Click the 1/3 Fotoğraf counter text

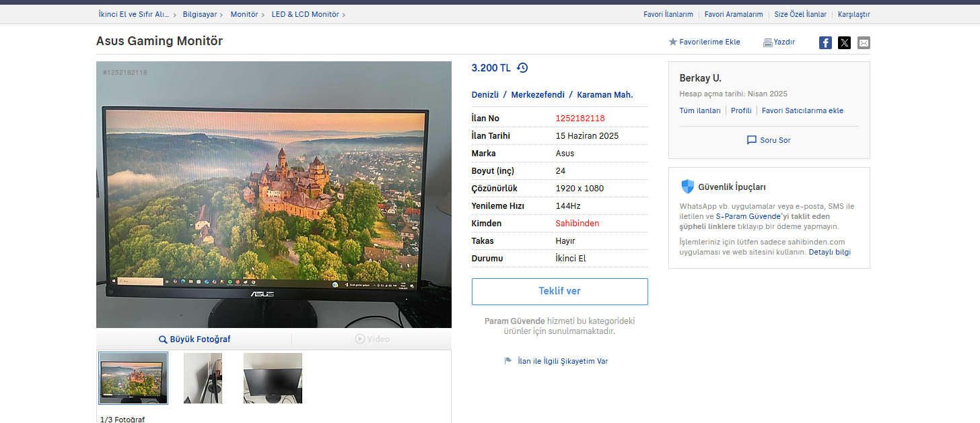(123, 419)
